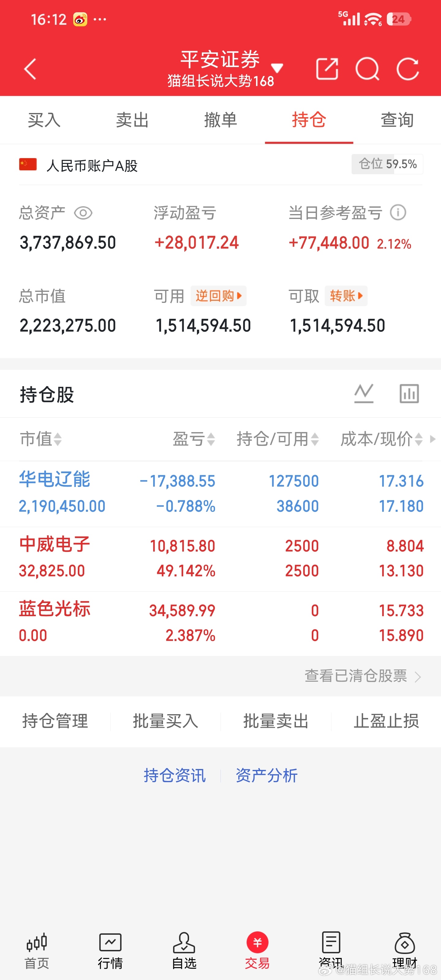Viewport: 441px width, 980px height.
Task: Tap the total assets value 3,737,869.50
Action: 68,243
